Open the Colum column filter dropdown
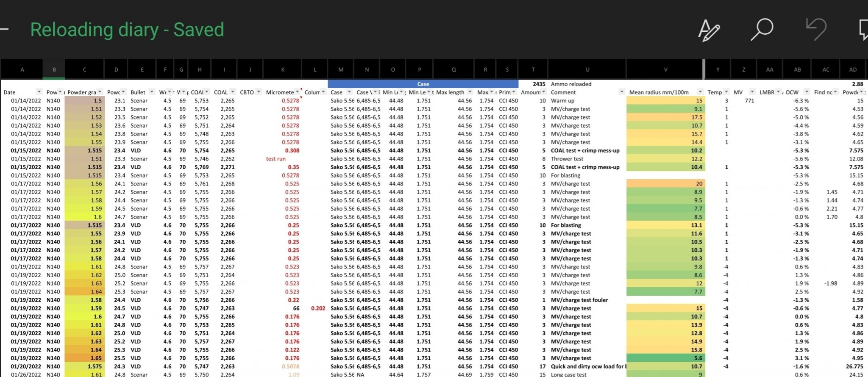This screenshot has height=377, width=868. (x=323, y=92)
